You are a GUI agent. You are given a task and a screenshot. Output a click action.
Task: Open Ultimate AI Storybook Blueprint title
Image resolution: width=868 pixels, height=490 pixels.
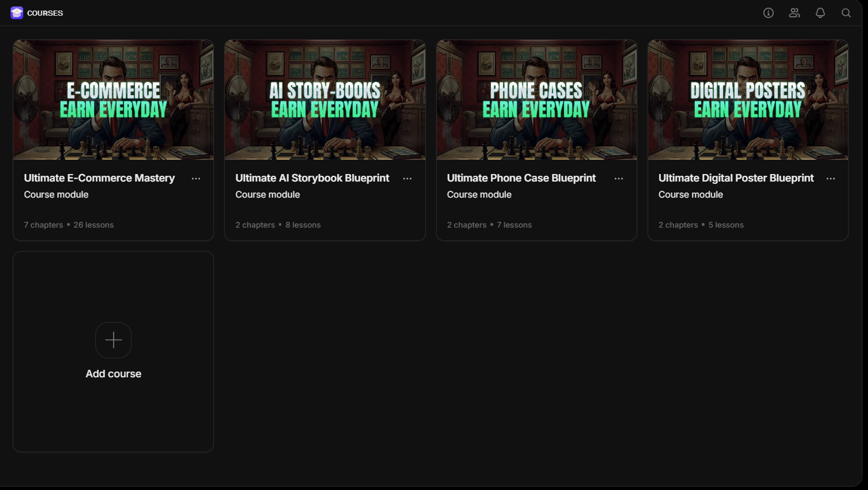click(312, 178)
